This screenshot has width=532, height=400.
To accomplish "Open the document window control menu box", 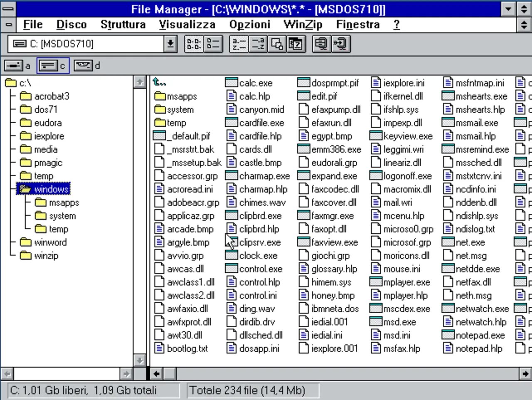I will pyautogui.click(x=8, y=25).
